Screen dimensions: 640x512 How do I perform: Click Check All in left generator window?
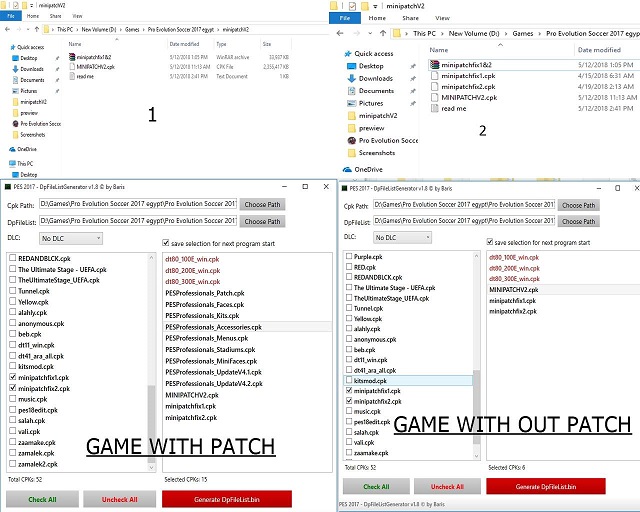(42, 499)
